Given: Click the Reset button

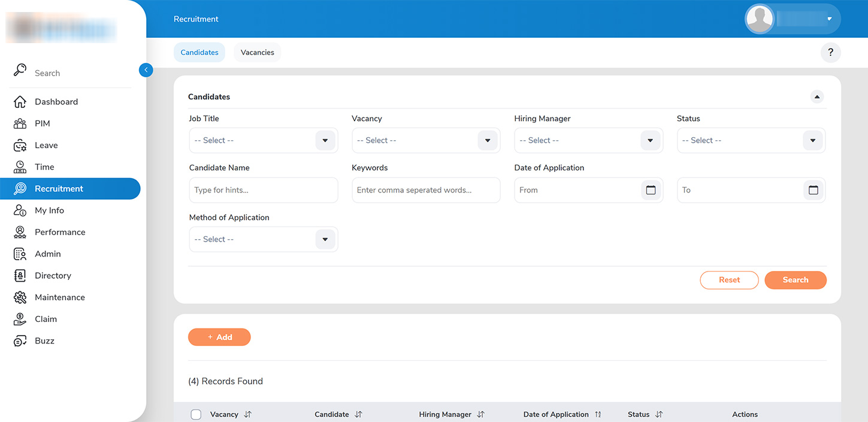Looking at the screenshot, I should click(729, 280).
